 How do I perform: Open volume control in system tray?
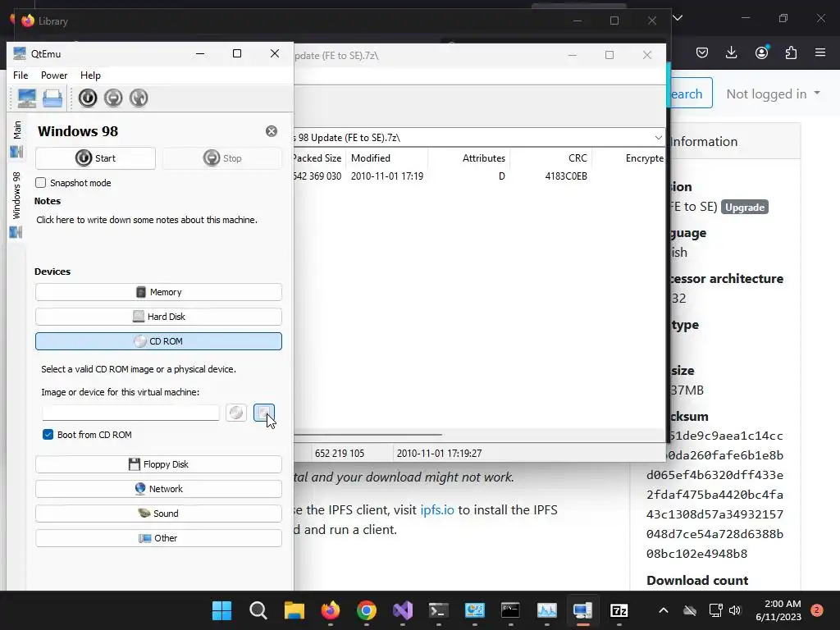point(735,610)
